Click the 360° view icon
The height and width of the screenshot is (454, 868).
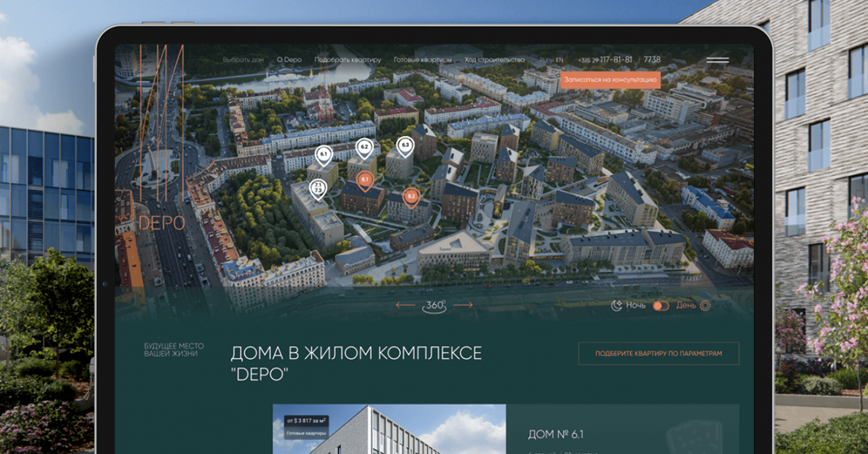click(435, 306)
